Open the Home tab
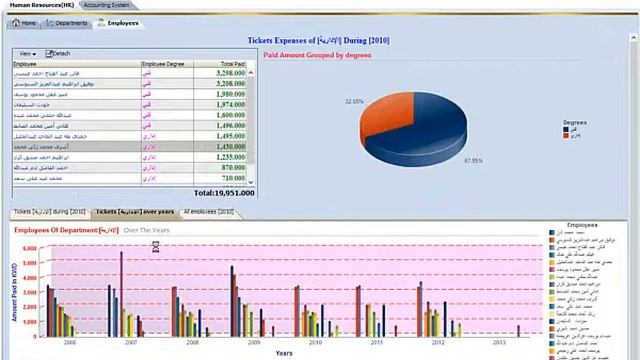Viewport: 640px width, 360px height. 24,23
